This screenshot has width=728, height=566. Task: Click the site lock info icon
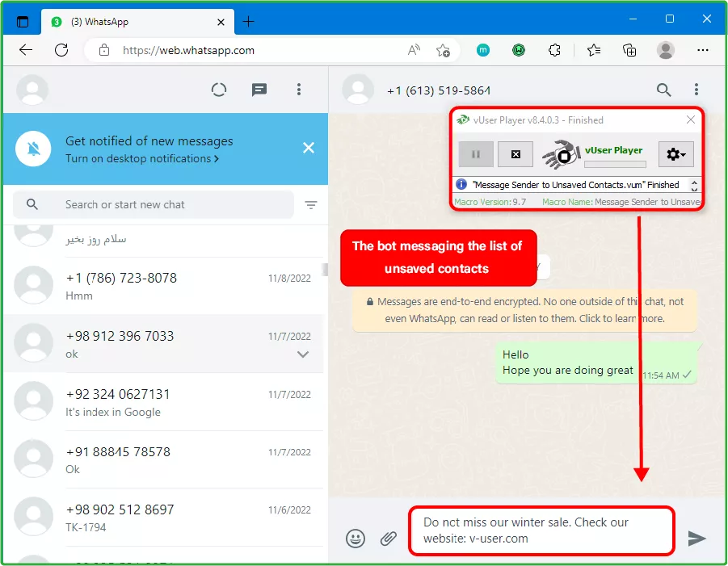coord(104,50)
